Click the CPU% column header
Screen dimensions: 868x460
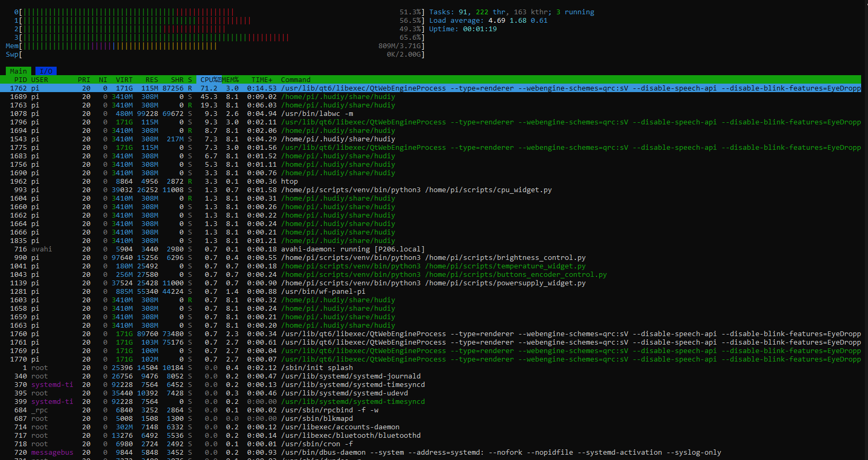tap(209, 79)
